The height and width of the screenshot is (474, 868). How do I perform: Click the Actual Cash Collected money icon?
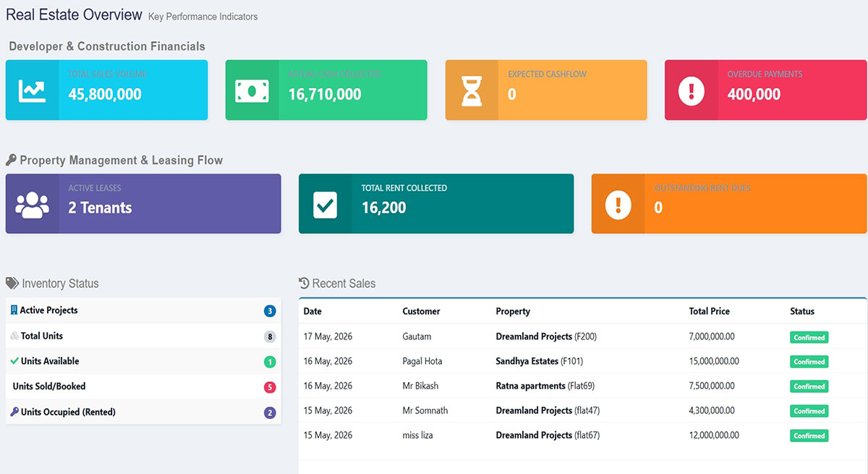(x=252, y=90)
